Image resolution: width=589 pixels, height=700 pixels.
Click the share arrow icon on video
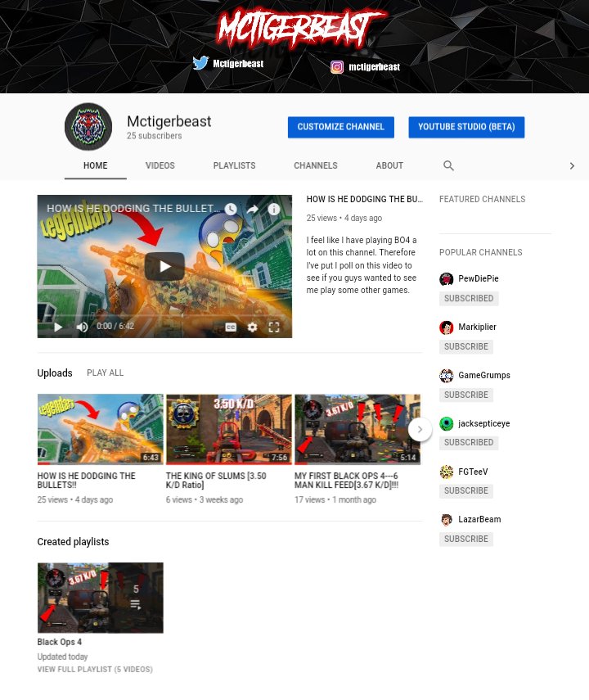click(253, 209)
